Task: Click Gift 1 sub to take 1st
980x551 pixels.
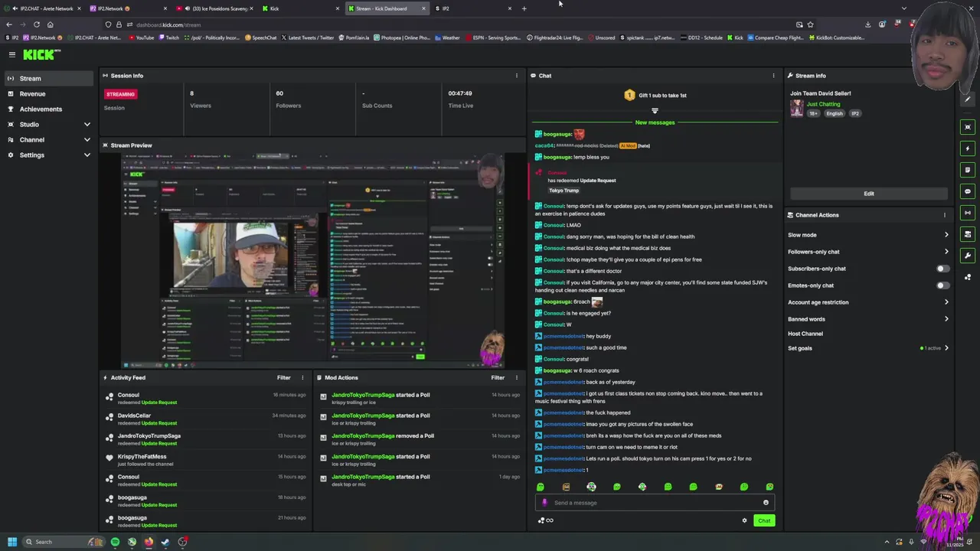Action: 655,96
